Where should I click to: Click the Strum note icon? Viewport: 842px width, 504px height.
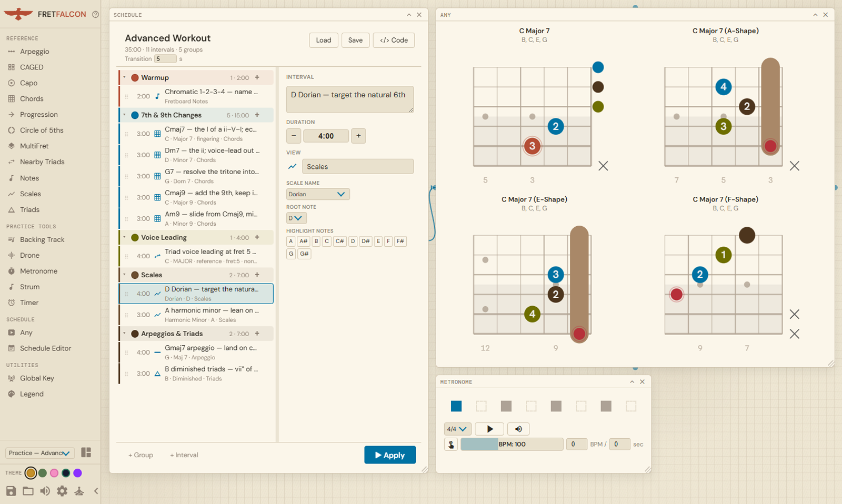pos(12,287)
